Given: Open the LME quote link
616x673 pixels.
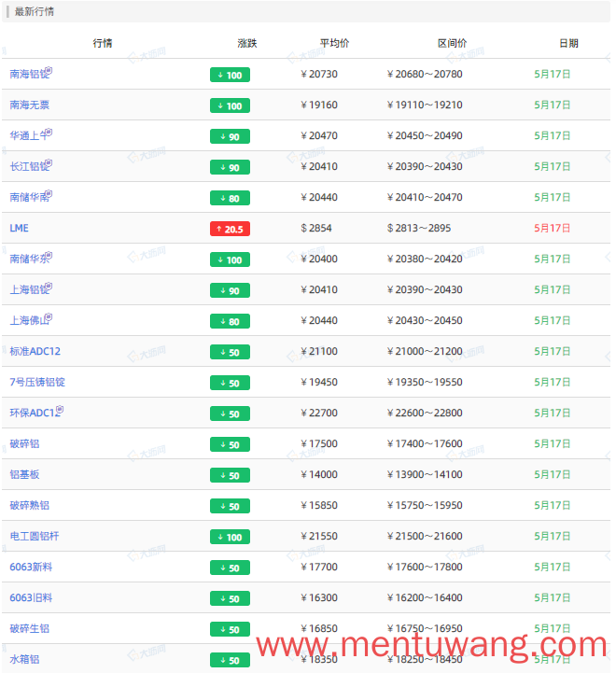Looking at the screenshot, I should [x=19, y=228].
